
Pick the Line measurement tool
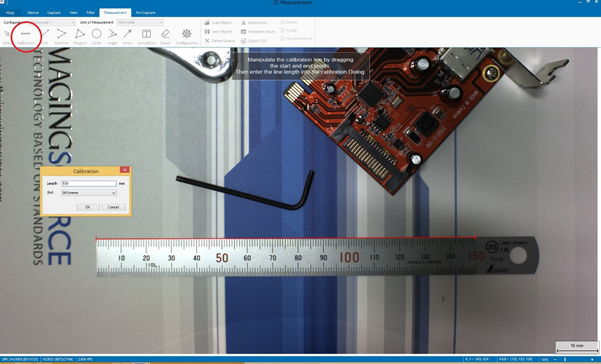coord(45,37)
